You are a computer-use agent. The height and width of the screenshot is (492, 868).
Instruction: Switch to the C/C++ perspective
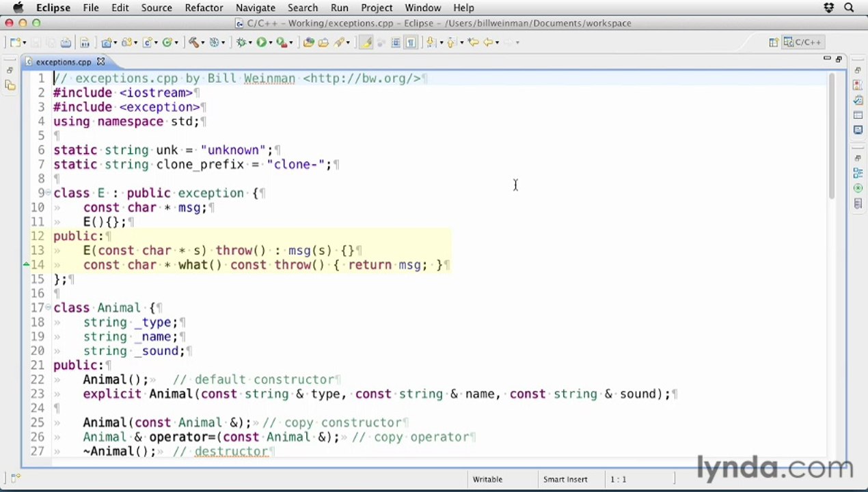coord(802,42)
